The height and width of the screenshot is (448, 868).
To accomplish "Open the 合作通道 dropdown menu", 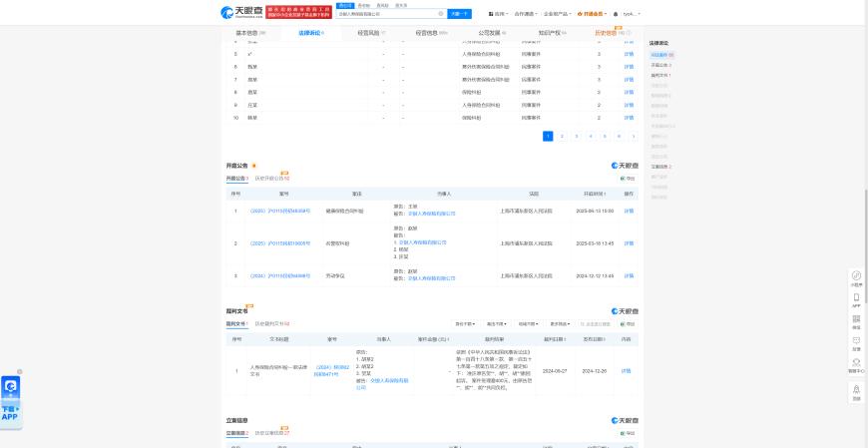I will (526, 14).
